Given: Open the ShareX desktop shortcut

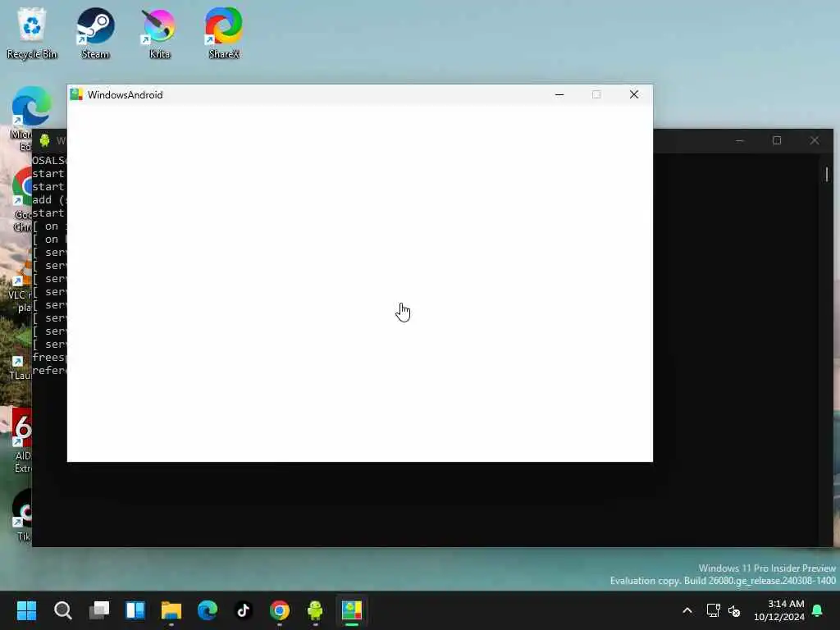Looking at the screenshot, I should (223, 32).
